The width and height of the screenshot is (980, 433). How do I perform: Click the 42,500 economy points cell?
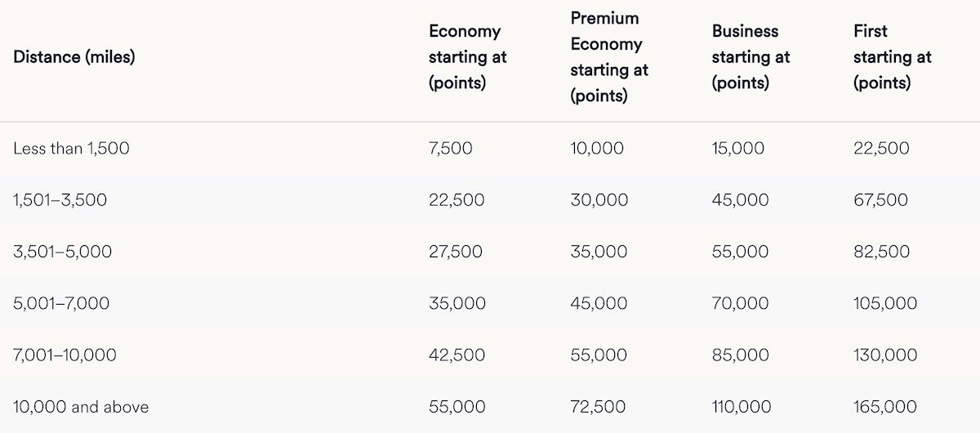(x=457, y=355)
